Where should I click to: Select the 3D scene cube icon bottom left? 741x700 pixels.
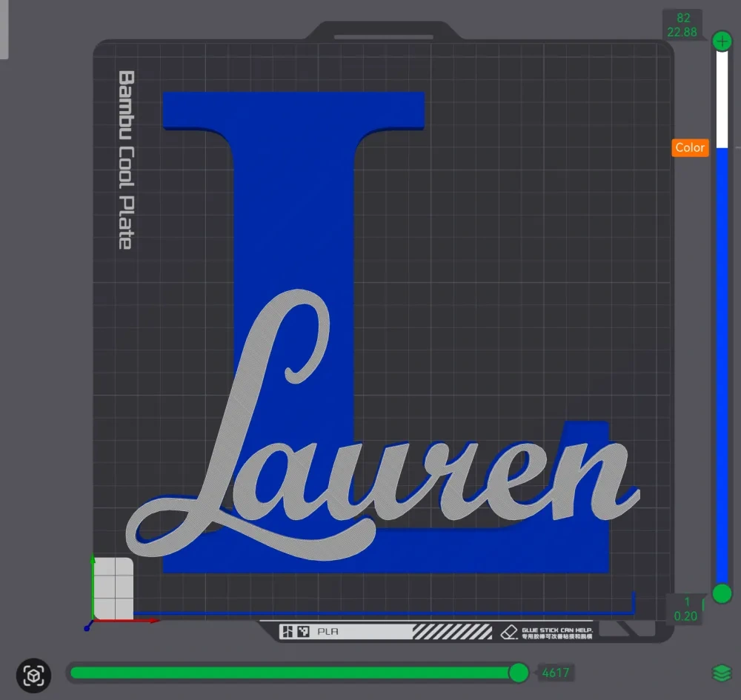tap(34, 676)
